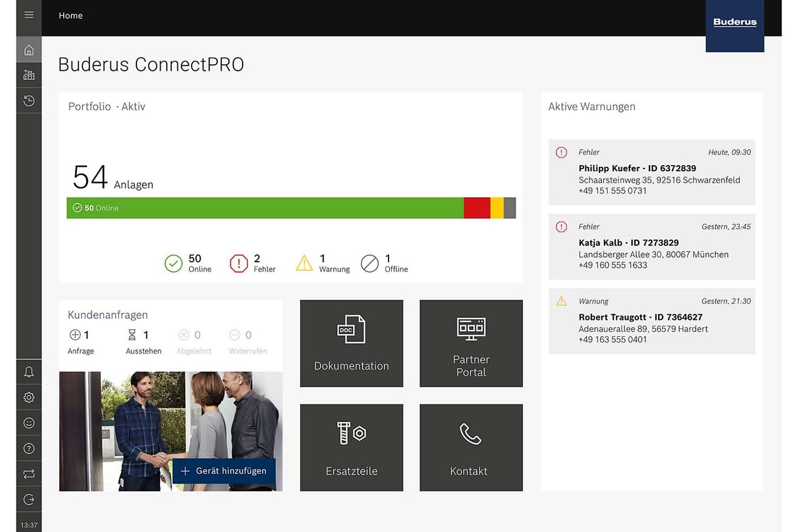798x532 pixels.
Task: Click the logout icon in the sidebar
Action: [29, 499]
